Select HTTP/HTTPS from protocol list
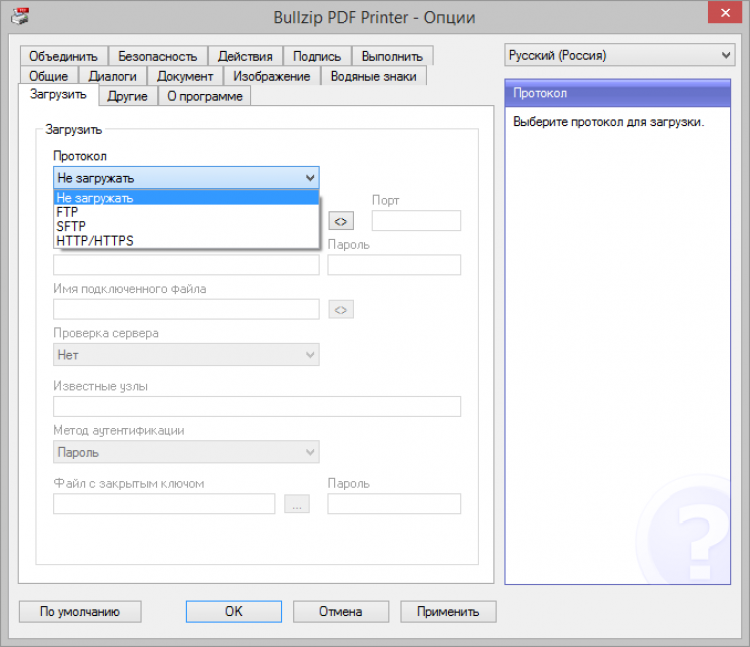Viewport: 750px width, 647px height. (x=187, y=241)
